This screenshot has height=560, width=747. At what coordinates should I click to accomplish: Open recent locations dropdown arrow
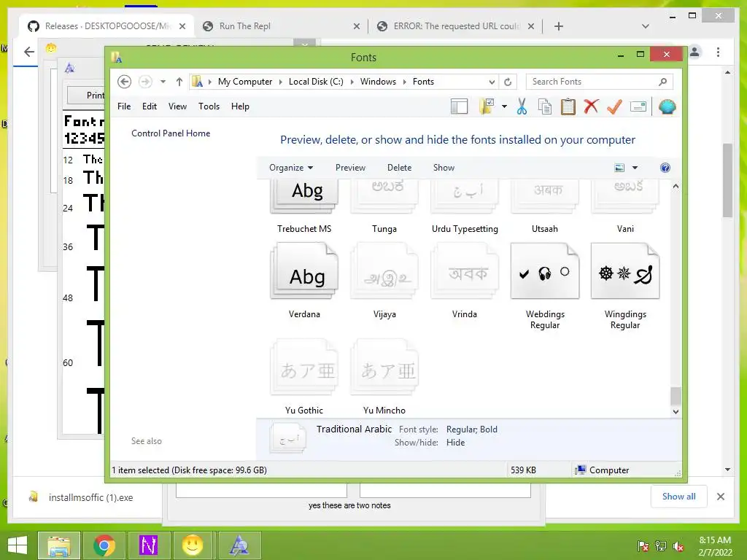tap(163, 82)
